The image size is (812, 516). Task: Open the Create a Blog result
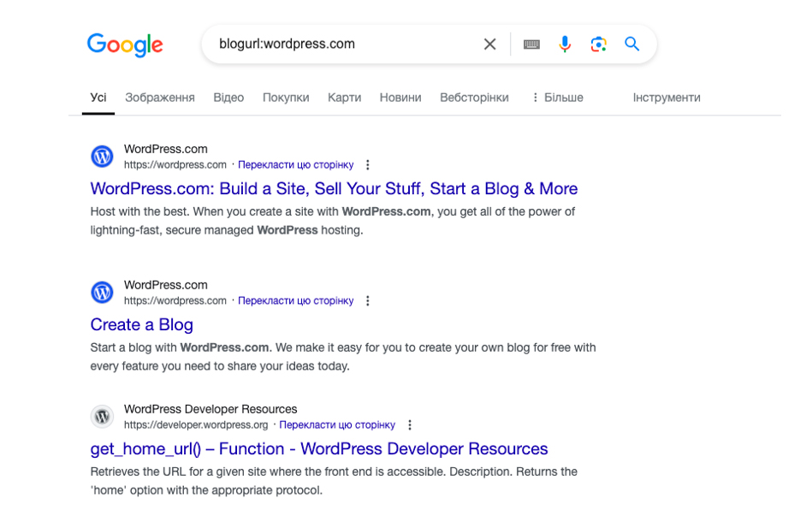pyautogui.click(x=142, y=324)
